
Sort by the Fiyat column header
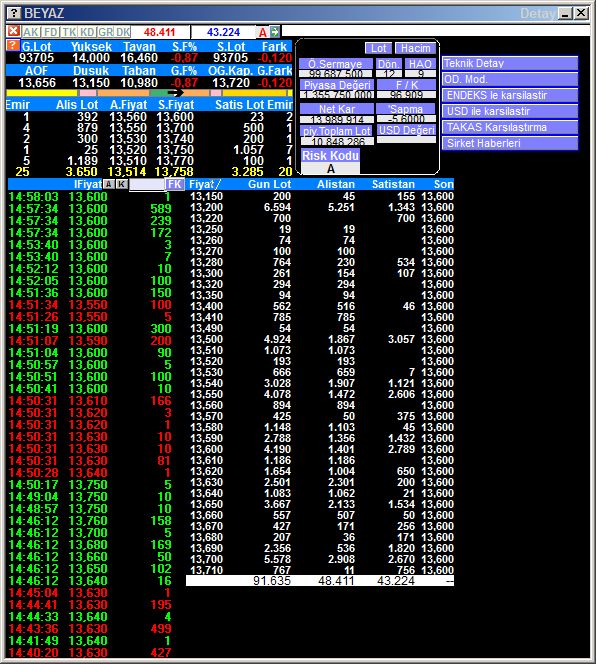pyautogui.click(x=205, y=184)
